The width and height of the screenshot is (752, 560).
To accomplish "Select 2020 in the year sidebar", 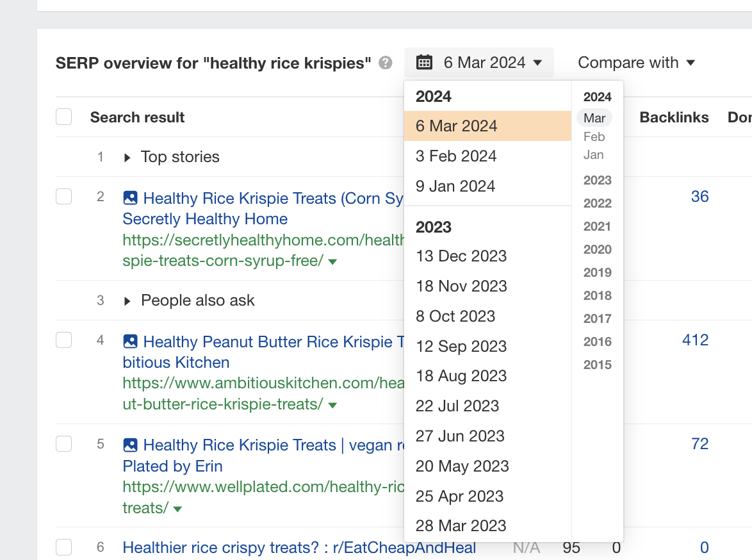I will point(597,249).
